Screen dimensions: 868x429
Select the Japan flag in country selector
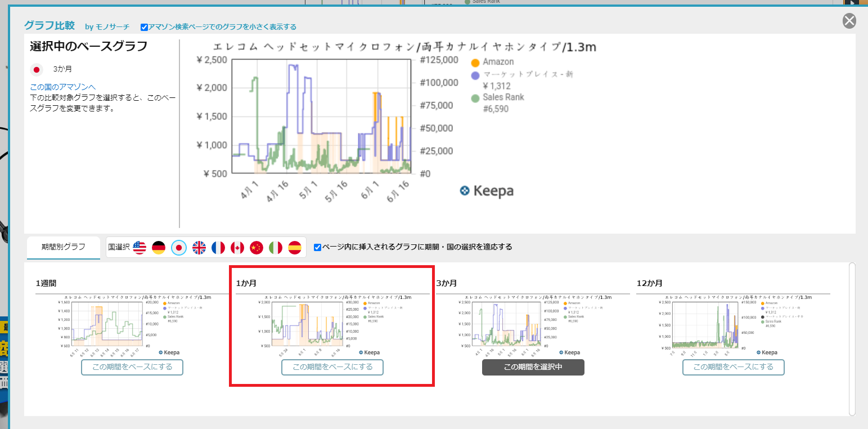(179, 247)
